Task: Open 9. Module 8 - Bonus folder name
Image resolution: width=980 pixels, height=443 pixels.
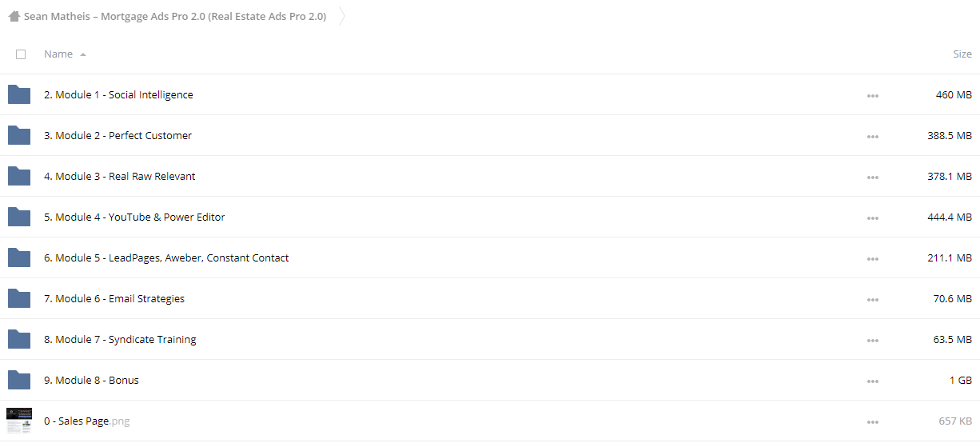Action: pos(91,380)
